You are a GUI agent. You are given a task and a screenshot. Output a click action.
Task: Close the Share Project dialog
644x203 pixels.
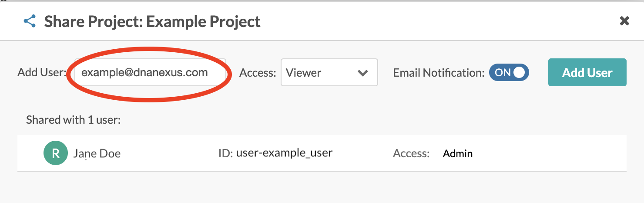click(x=624, y=21)
